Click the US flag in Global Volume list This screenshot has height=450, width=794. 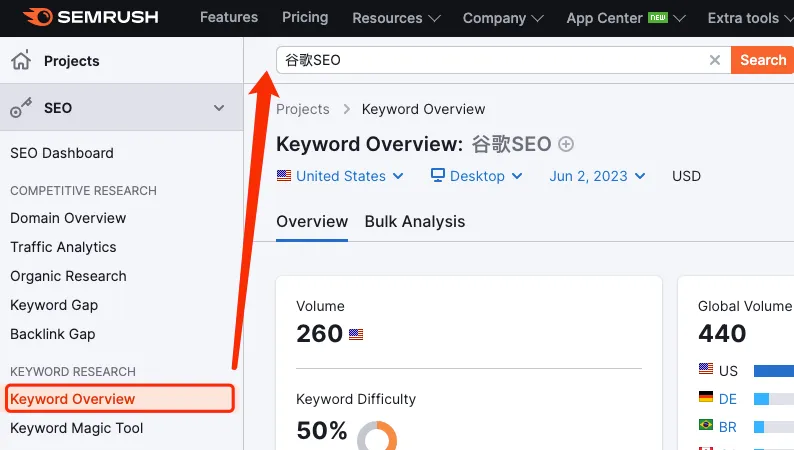click(x=706, y=369)
